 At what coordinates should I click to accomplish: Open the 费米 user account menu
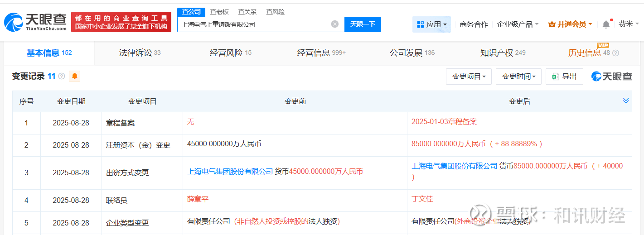pyautogui.click(x=629, y=24)
